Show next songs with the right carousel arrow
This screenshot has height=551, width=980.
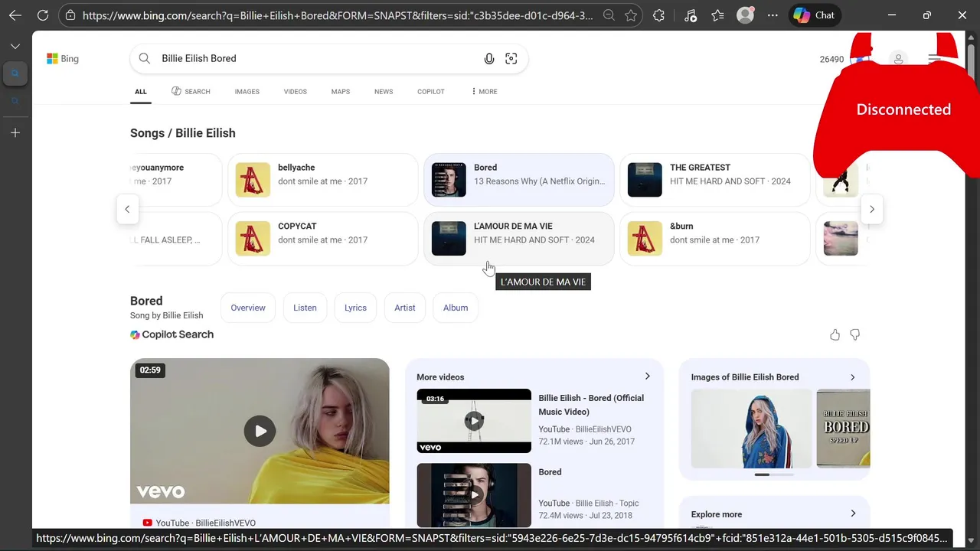(871, 209)
